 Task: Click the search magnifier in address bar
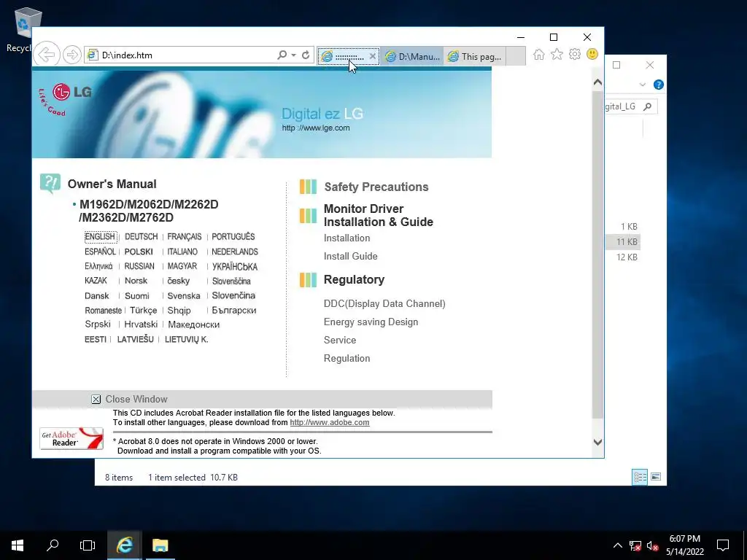pos(282,55)
